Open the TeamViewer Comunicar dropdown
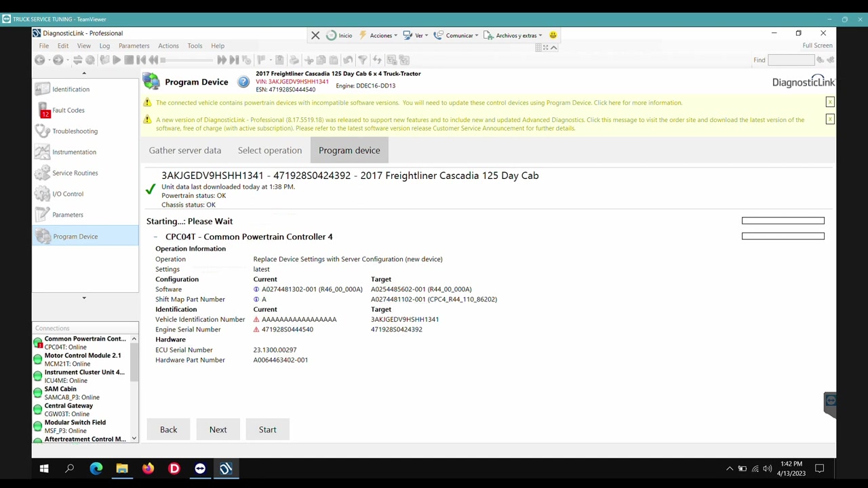The image size is (868, 488). pyautogui.click(x=456, y=35)
